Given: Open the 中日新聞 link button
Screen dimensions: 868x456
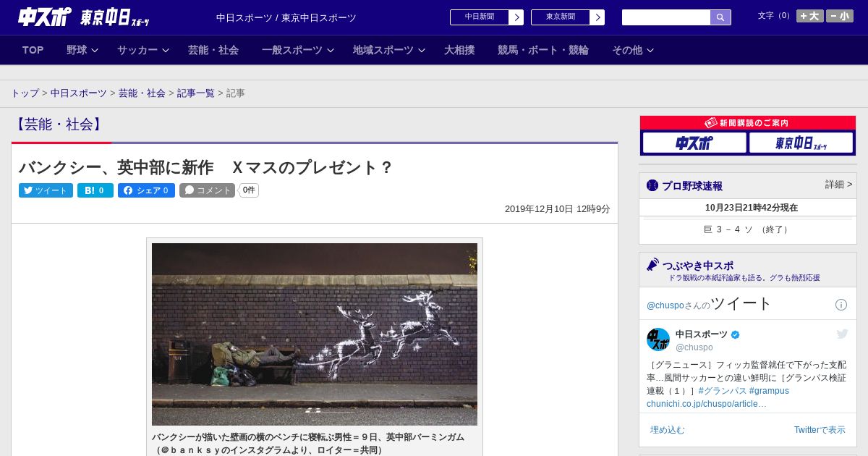Looking at the screenshot, I should tap(480, 17).
